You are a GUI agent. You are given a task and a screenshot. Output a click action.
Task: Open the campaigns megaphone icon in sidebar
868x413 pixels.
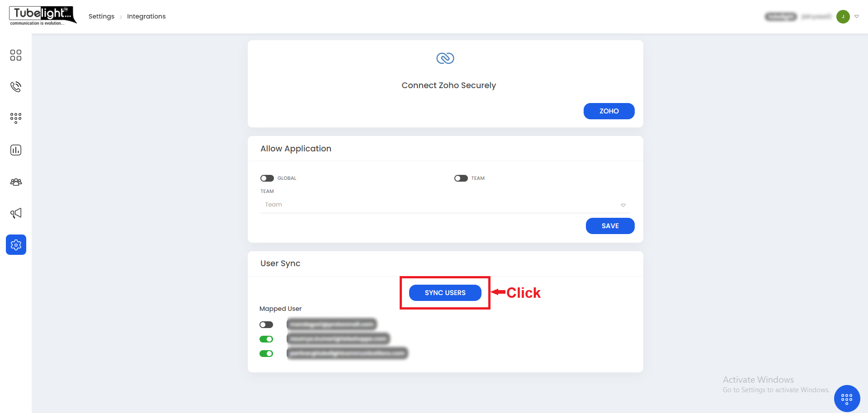click(x=16, y=213)
